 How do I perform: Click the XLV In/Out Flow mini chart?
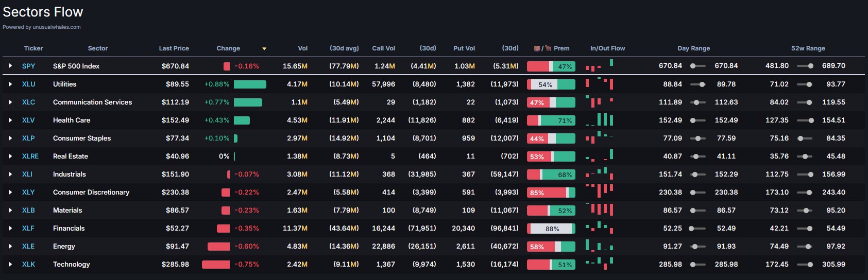point(599,119)
